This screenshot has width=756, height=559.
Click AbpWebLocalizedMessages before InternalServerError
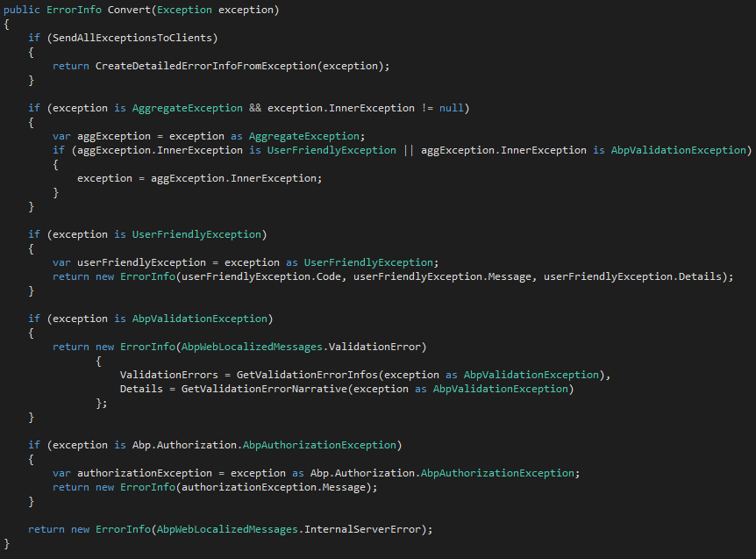(227, 529)
